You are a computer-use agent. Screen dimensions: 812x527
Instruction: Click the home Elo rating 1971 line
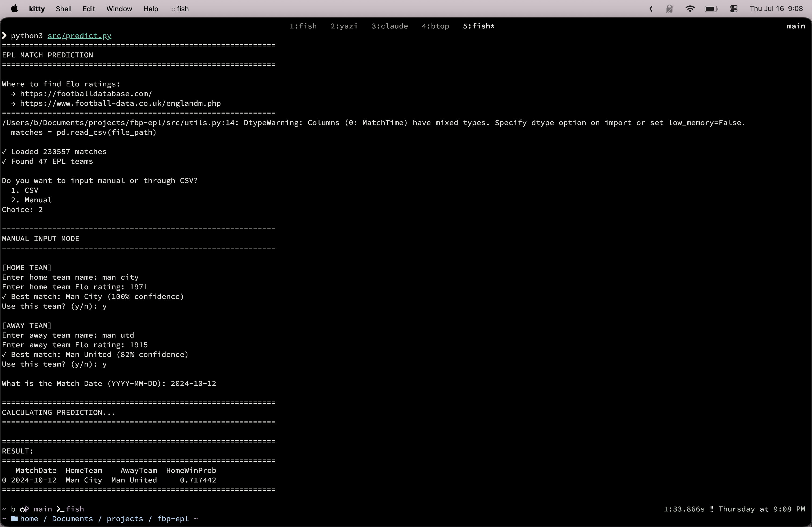click(x=75, y=287)
